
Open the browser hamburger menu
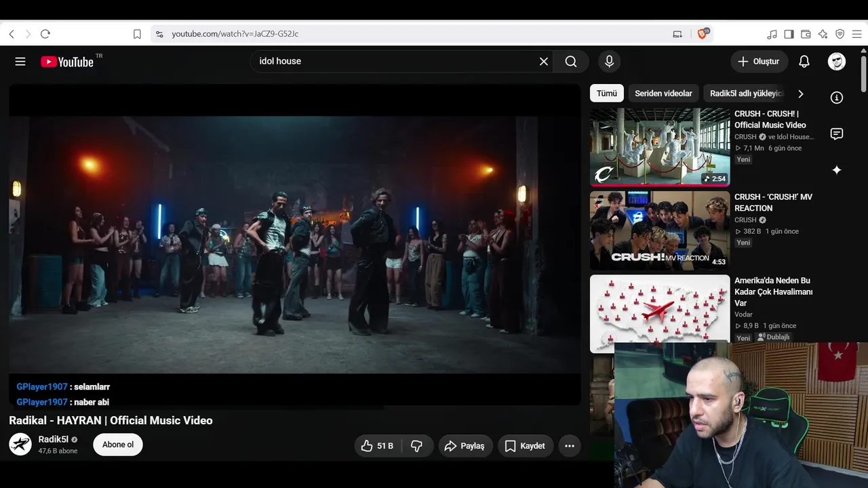tap(856, 34)
